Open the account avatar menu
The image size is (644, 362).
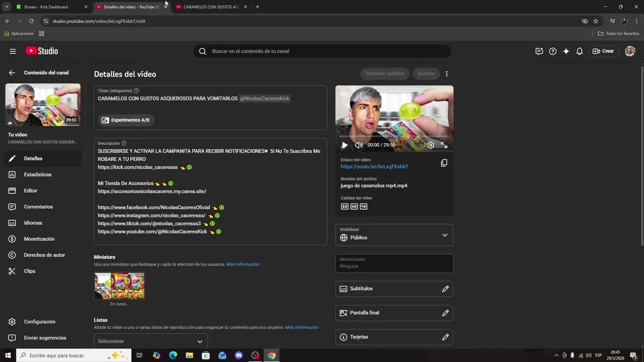point(630,51)
